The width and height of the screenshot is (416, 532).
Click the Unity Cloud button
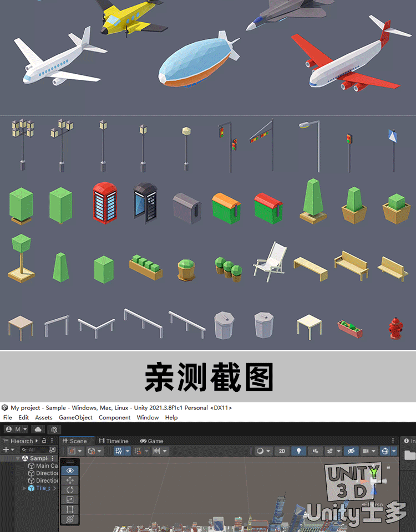[38, 429]
